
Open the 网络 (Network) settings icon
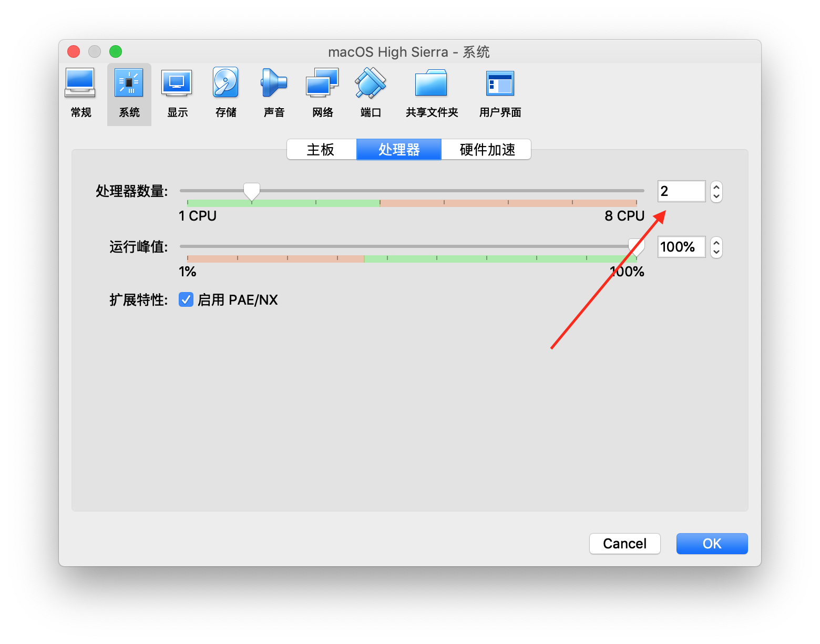[x=322, y=84]
